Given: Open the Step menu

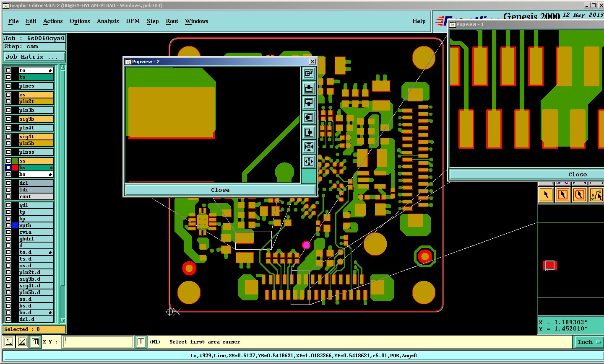Looking at the screenshot, I should pos(153,21).
